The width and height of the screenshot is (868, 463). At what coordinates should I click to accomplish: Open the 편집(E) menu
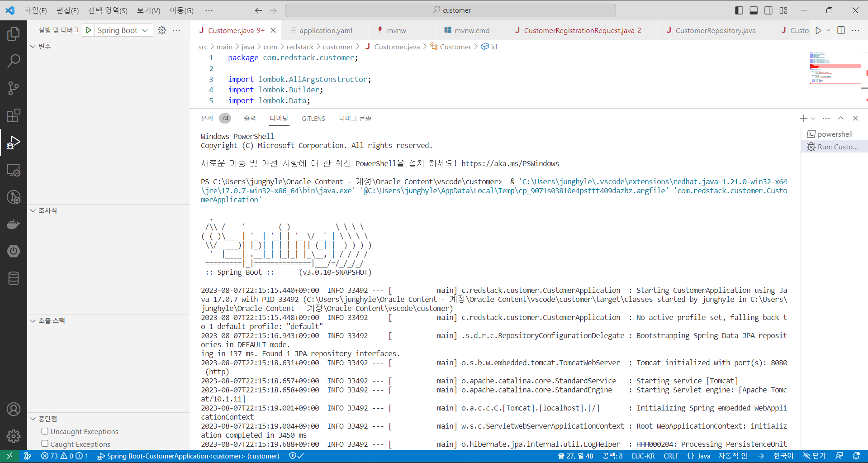coord(67,10)
